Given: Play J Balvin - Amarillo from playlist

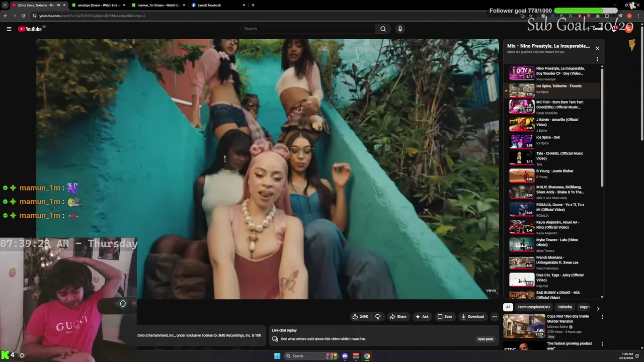Looking at the screenshot, I should [552, 124].
